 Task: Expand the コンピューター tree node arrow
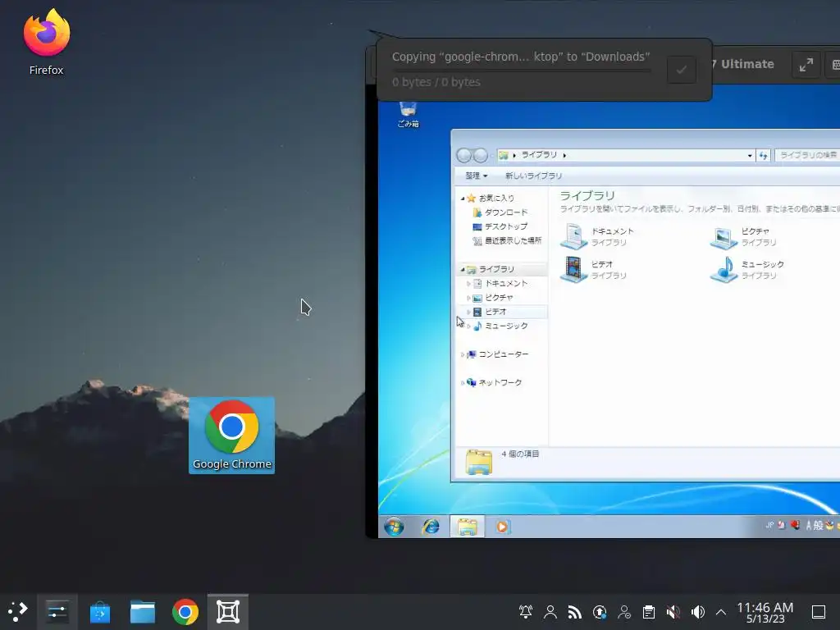click(463, 354)
